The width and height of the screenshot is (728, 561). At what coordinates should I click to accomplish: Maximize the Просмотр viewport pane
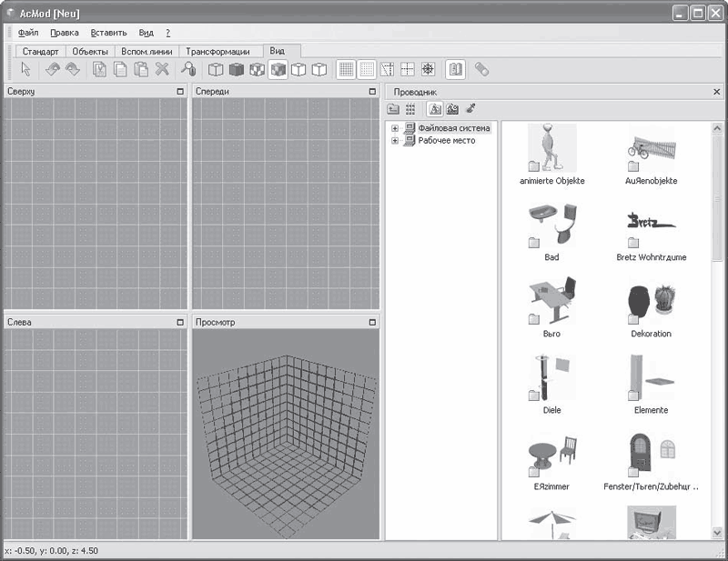click(x=371, y=322)
